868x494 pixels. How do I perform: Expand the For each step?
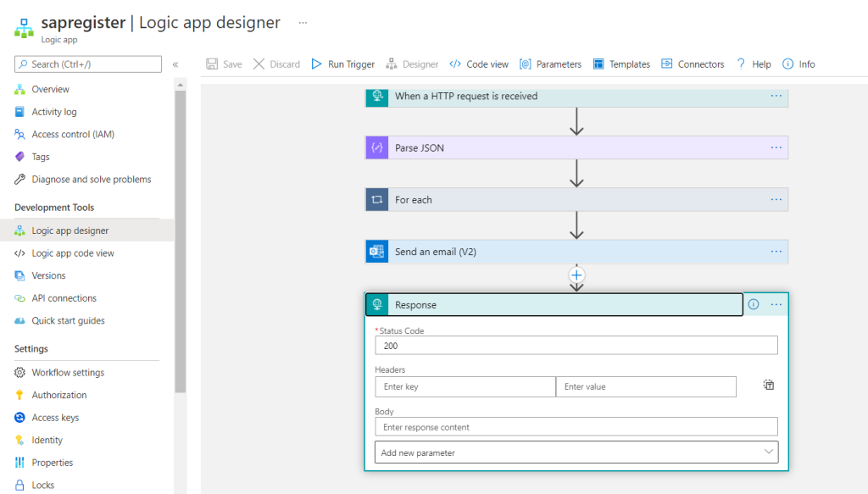tap(576, 200)
